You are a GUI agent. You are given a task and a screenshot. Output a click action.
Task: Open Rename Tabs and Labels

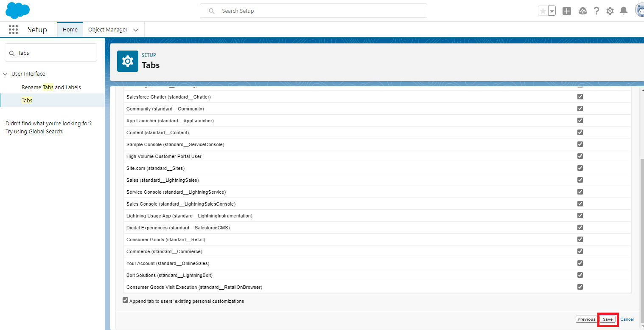51,87
